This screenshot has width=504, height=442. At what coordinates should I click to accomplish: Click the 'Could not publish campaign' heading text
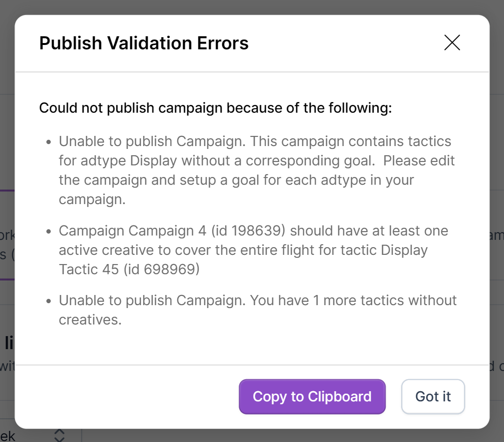pos(215,108)
